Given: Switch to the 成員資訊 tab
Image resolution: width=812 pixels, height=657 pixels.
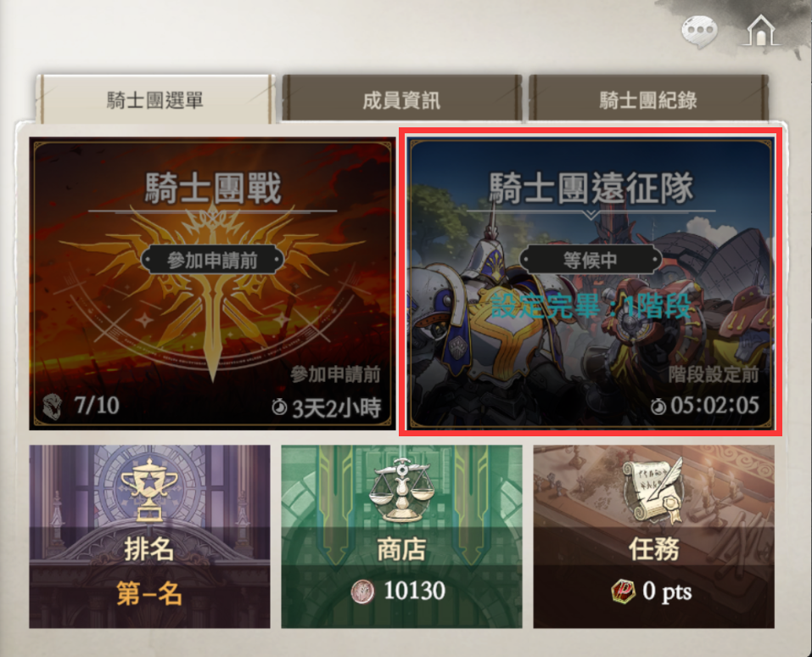Looking at the screenshot, I should tap(401, 99).
